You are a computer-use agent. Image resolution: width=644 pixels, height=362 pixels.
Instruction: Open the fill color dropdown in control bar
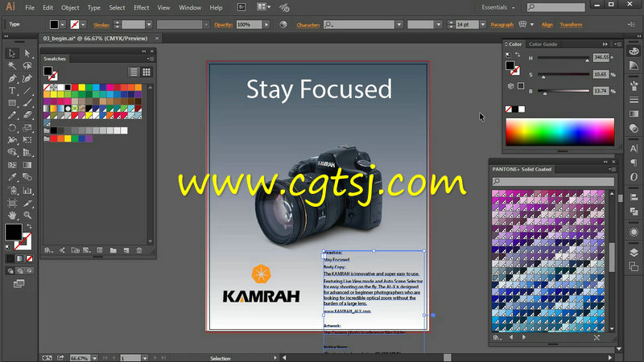pos(63,25)
